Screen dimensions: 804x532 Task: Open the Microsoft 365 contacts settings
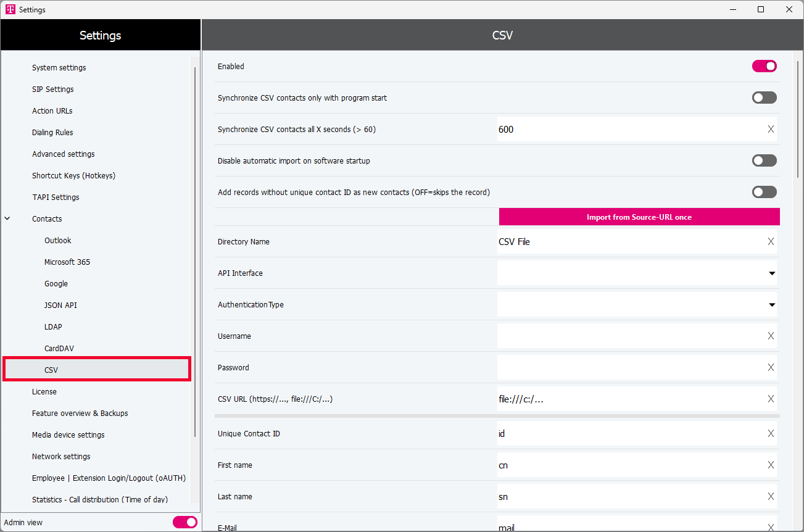pos(67,262)
